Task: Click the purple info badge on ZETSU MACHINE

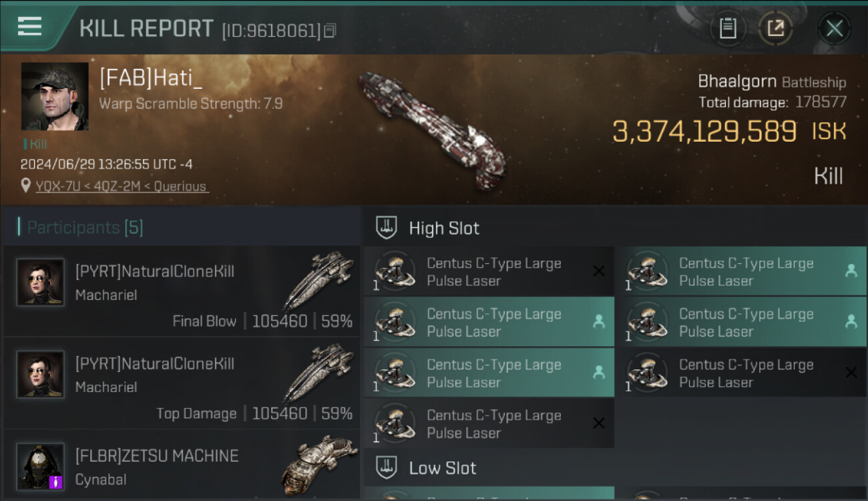Action: [x=56, y=480]
